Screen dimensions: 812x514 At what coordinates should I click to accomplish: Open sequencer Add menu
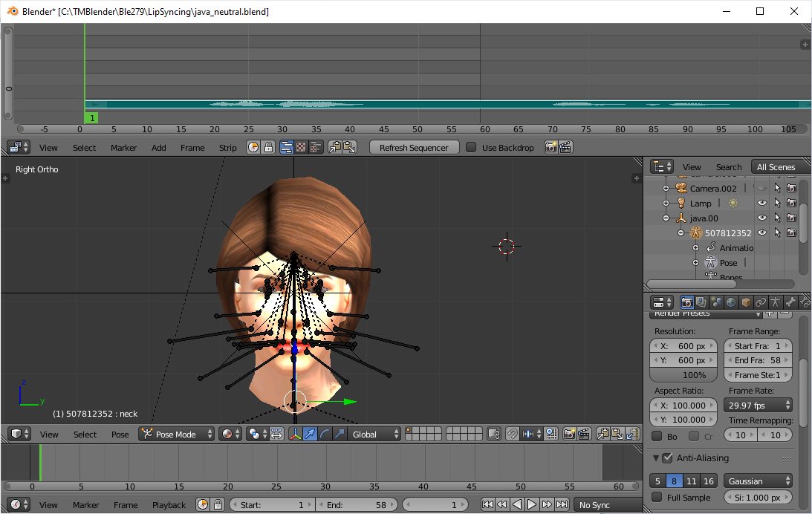click(158, 148)
